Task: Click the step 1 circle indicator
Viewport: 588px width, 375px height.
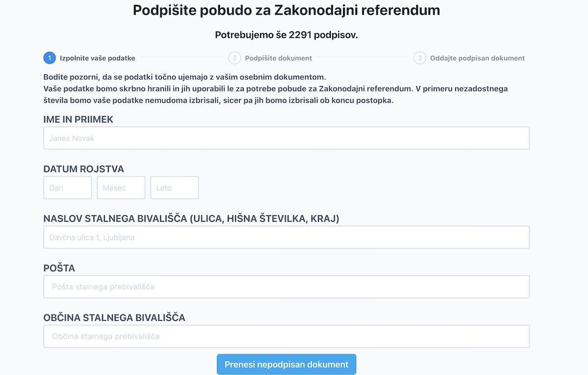Action: 49,58
